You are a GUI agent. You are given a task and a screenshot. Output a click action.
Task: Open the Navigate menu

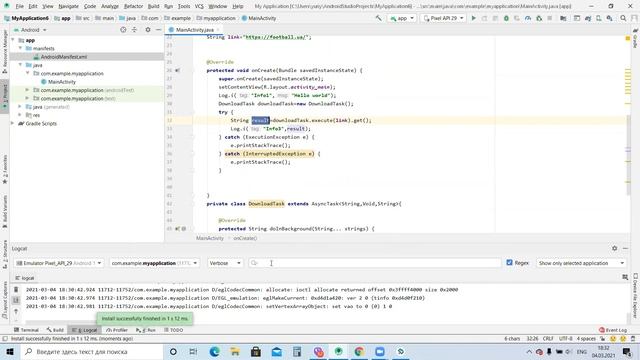pos(68,6)
